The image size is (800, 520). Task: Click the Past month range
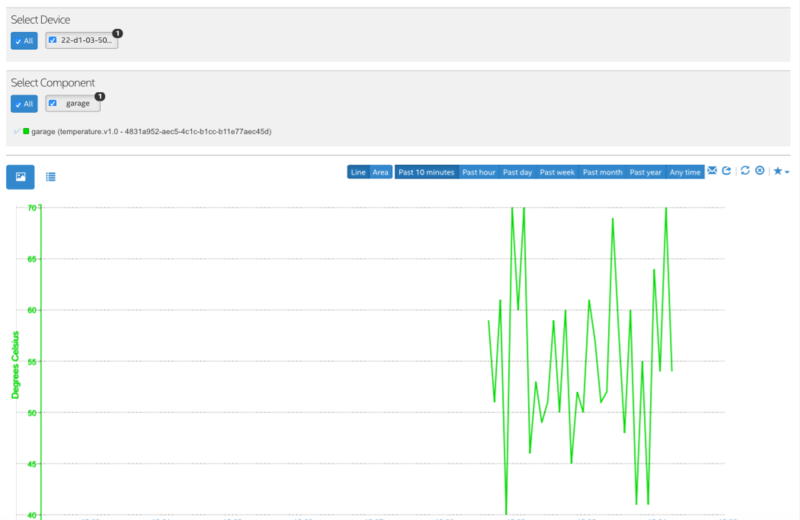coord(603,172)
